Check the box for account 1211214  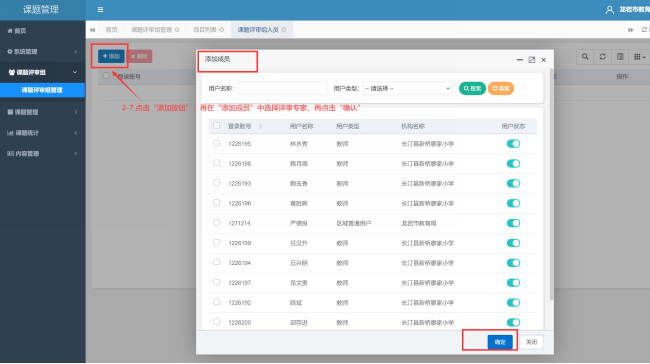click(x=216, y=223)
